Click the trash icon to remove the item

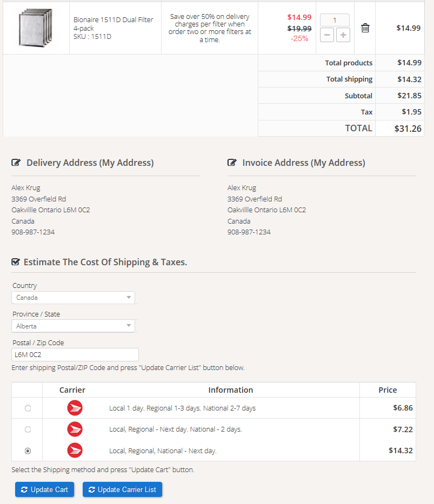click(x=365, y=28)
